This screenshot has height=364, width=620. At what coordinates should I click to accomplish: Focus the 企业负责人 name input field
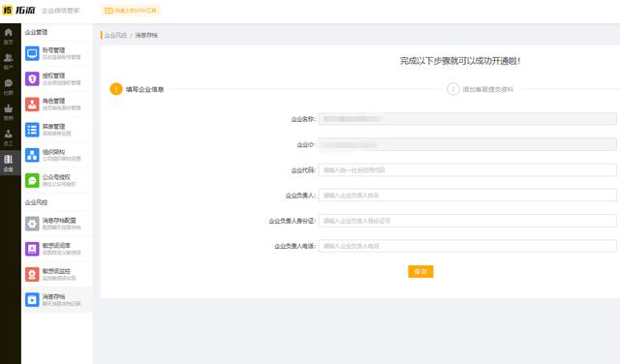[467, 196]
